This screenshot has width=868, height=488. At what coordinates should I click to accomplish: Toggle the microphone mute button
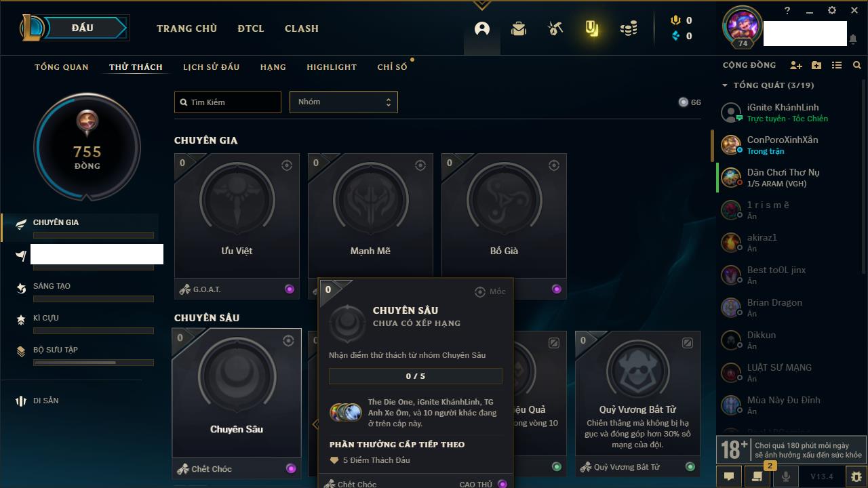tap(786, 476)
